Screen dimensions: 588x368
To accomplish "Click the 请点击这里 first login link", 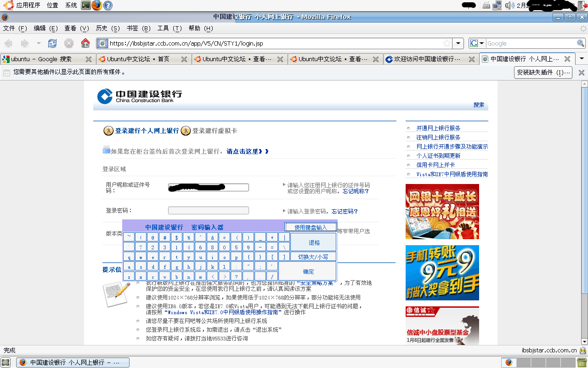I will [248, 151].
